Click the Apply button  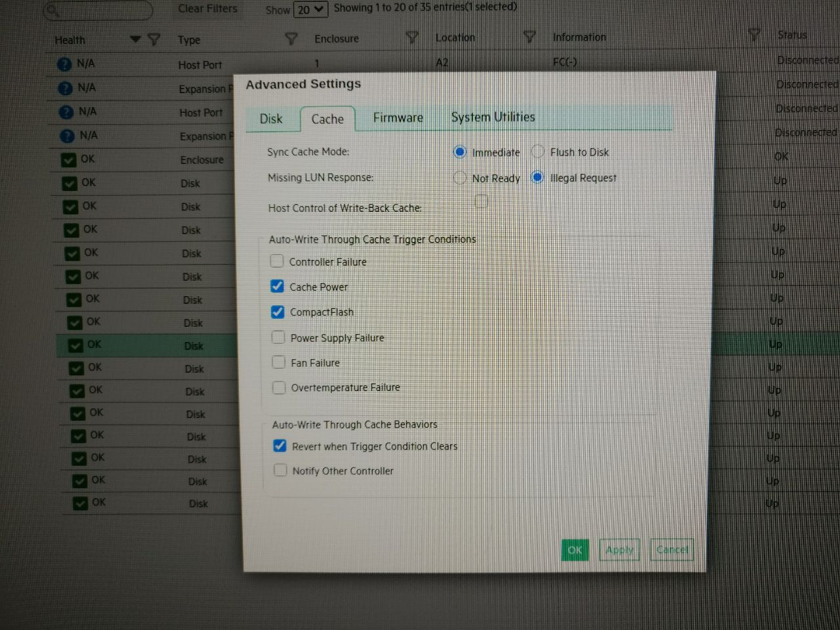619,549
